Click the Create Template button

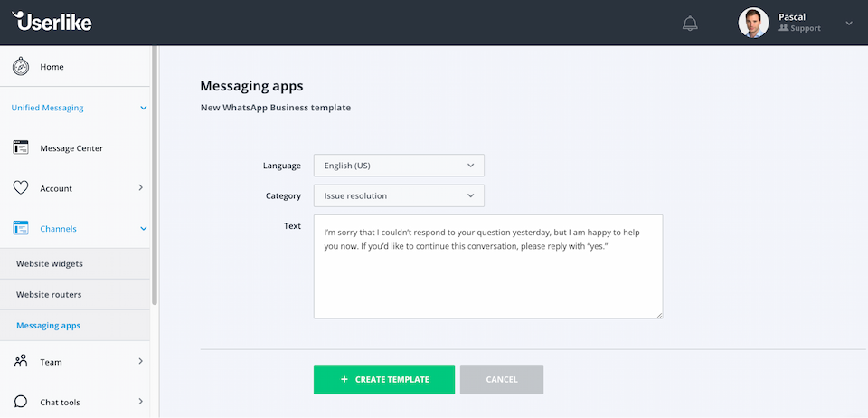pyautogui.click(x=384, y=379)
